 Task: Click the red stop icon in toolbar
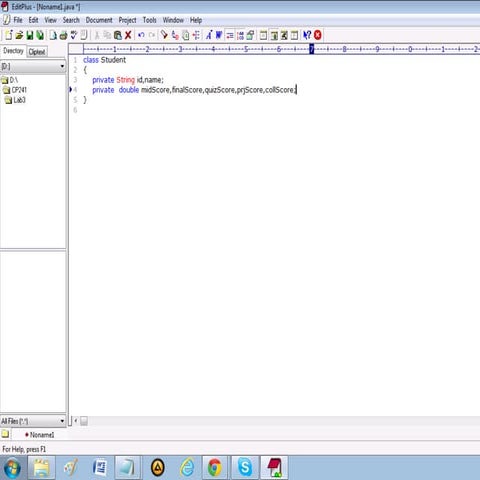(318, 35)
